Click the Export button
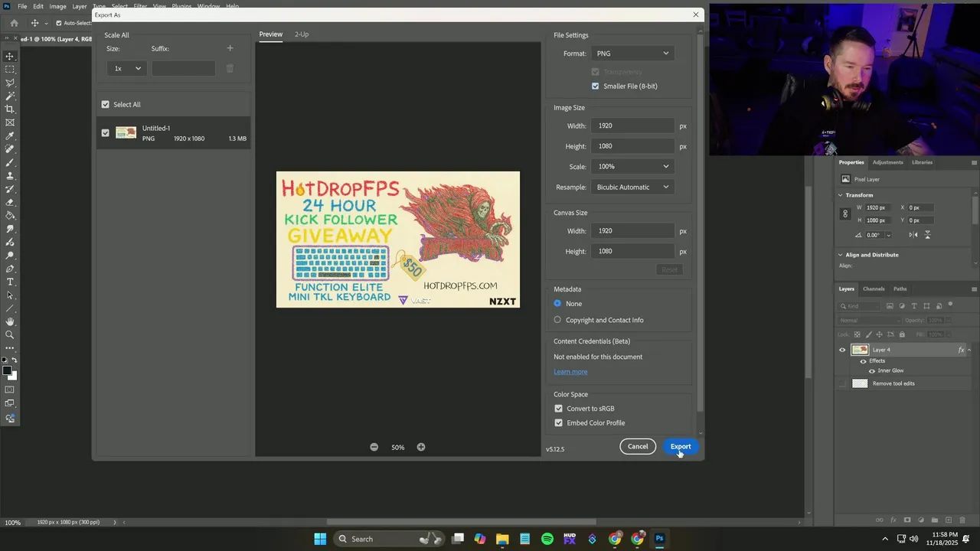The width and height of the screenshot is (980, 551). click(x=681, y=446)
